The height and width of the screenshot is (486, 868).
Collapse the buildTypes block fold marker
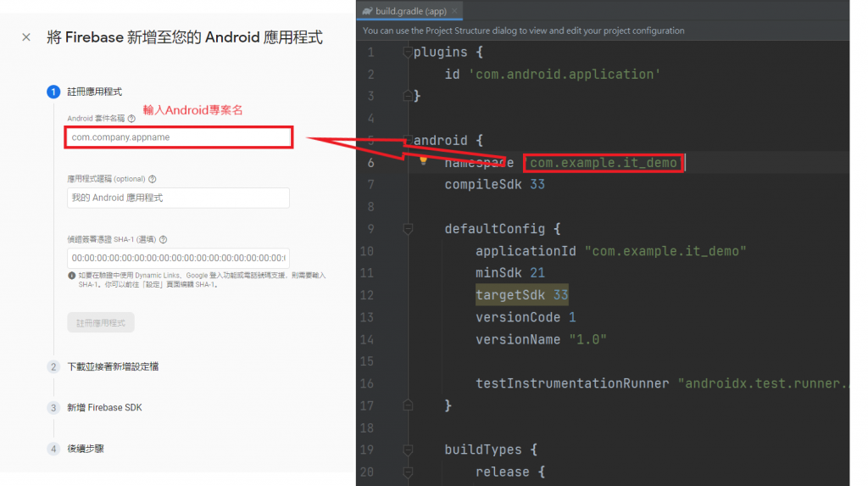click(x=408, y=450)
